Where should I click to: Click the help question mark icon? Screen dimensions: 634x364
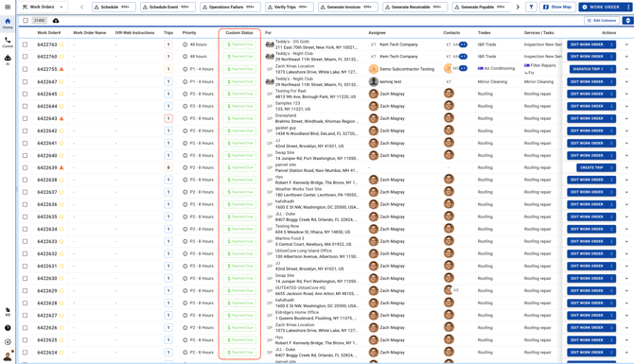(8, 328)
